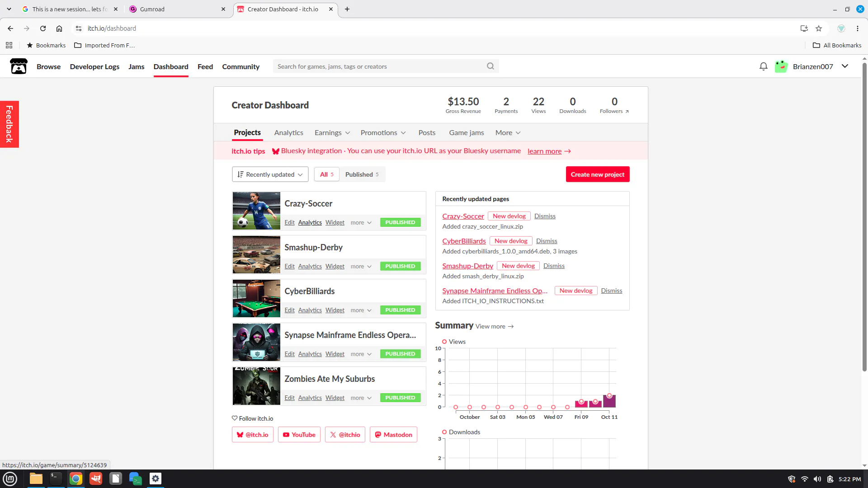This screenshot has width=868, height=488.
Task: Switch to the Analytics tab
Action: (x=288, y=133)
